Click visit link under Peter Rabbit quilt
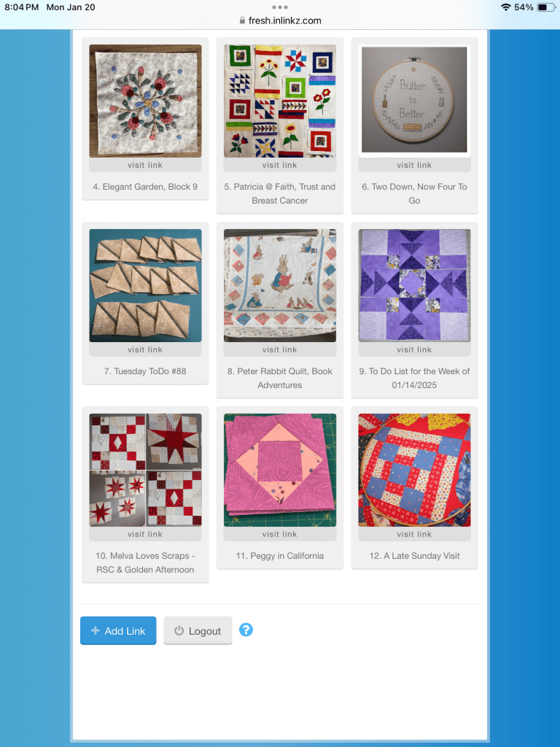Viewport: 560px width, 747px height. 279,349
